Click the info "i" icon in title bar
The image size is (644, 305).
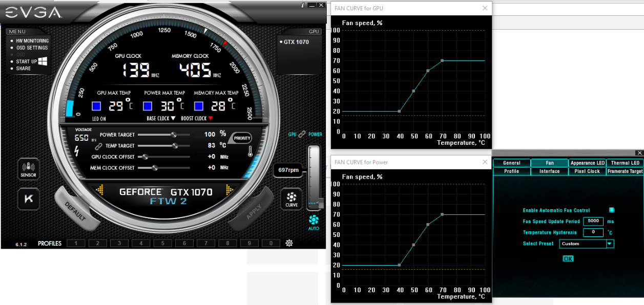click(x=303, y=5)
